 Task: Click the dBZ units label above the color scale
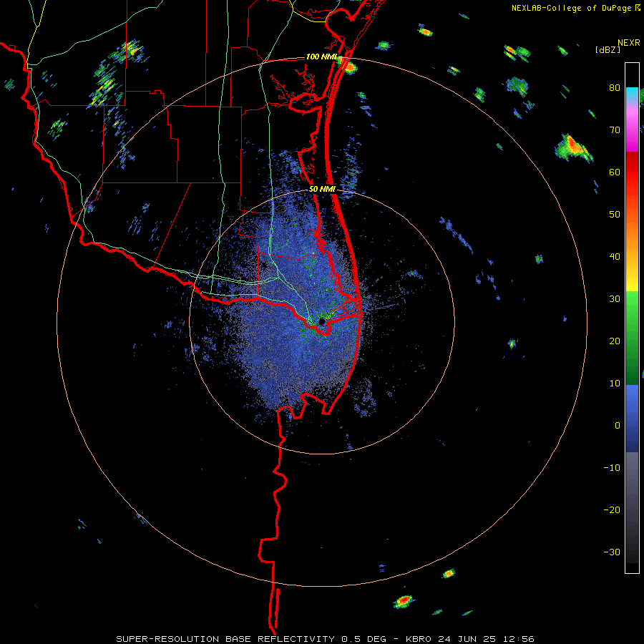click(x=608, y=49)
